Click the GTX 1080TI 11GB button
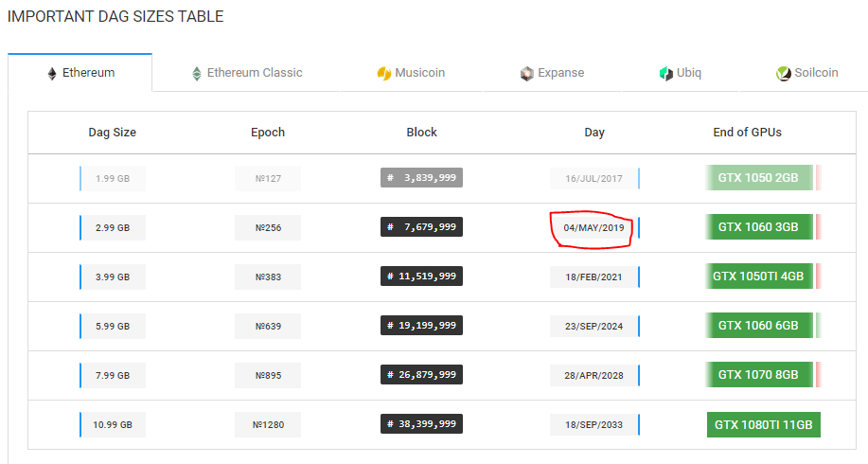This screenshot has width=868, height=464. pos(763,424)
